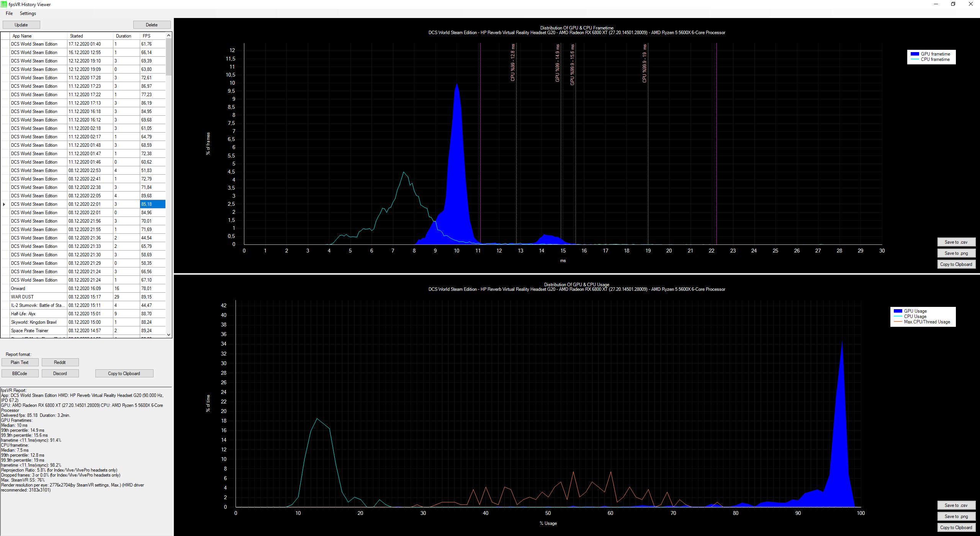Click the GPU Usage legend color box
The height and width of the screenshot is (536, 980).
pos(898,311)
